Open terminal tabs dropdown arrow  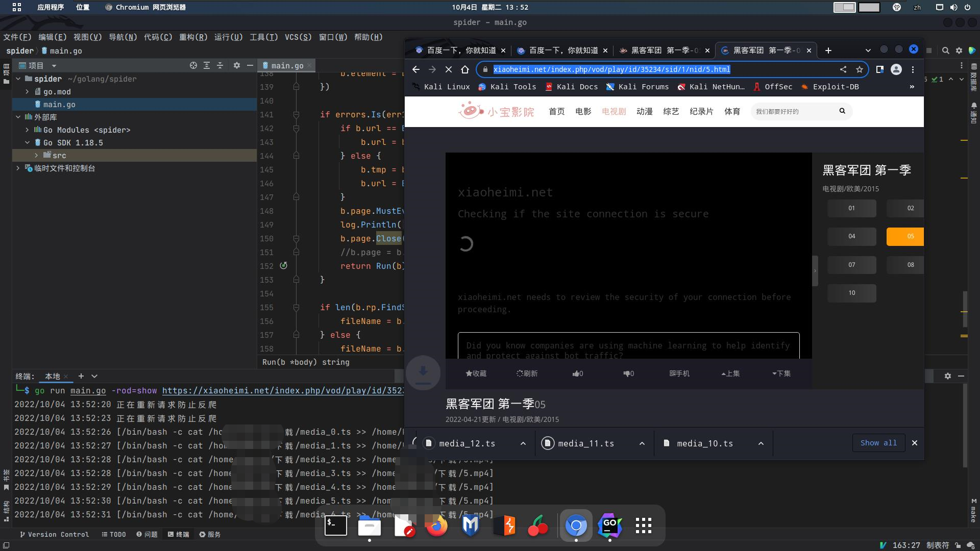tap(94, 376)
